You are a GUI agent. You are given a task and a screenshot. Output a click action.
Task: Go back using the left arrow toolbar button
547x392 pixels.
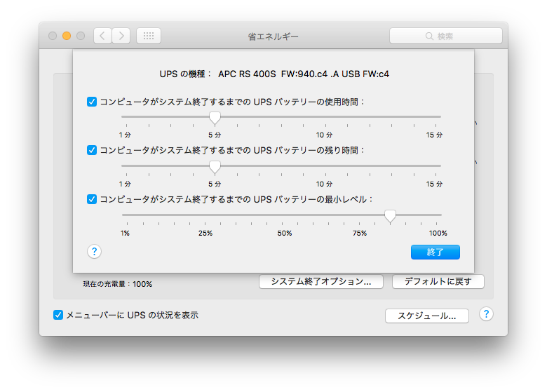[x=102, y=36]
